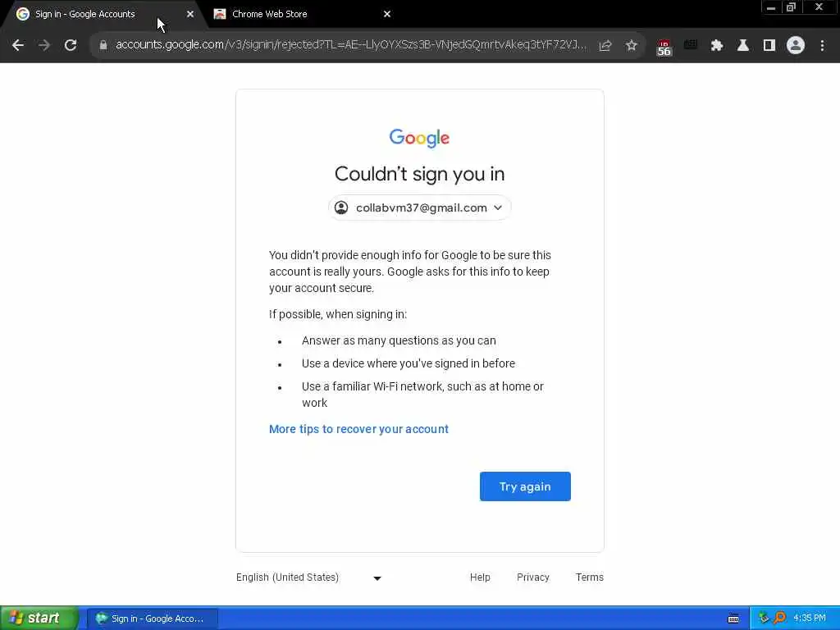Share this page using the share icon

[605, 46]
